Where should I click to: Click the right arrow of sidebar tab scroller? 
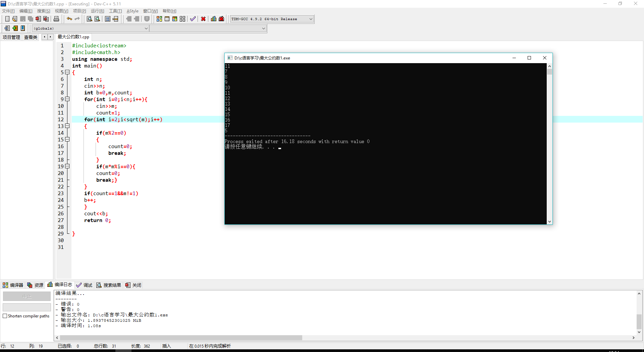coord(51,37)
